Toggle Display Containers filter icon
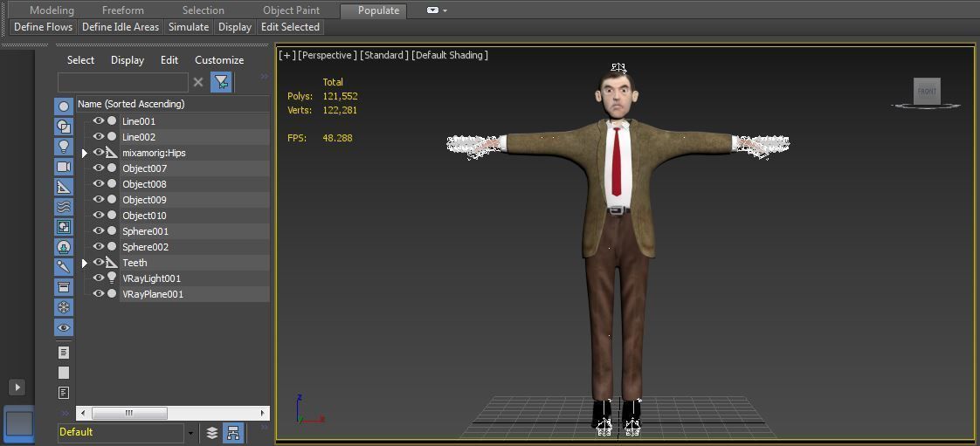Viewport: 980px width, 446px height. click(63, 286)
